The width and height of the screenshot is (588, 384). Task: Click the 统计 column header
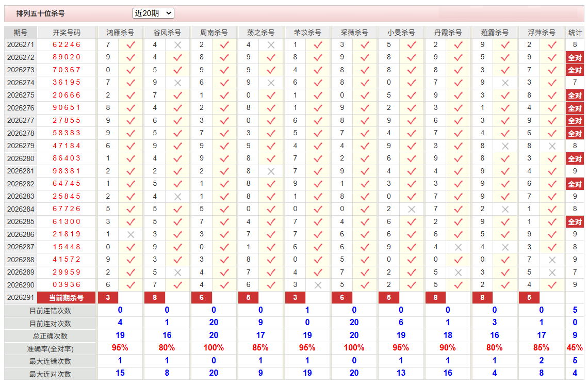coord(575,33)
